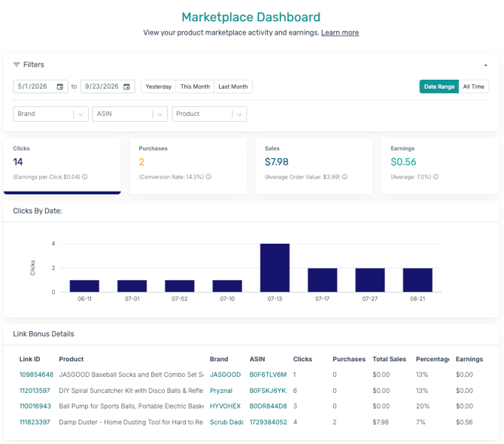
Task: Click the Link Bonus Details heading
Action: [x=44, y=334]
